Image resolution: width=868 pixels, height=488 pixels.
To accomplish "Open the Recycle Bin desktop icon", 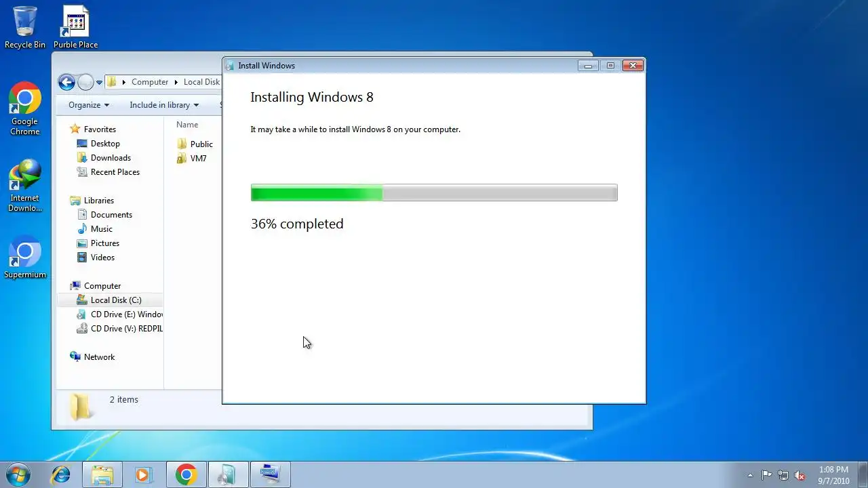I will click(25, 27).
